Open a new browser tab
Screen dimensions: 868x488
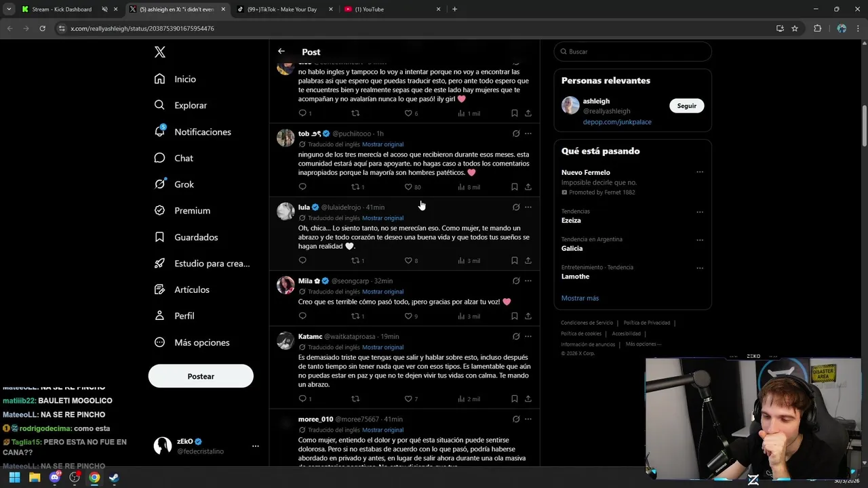[454, 9]
